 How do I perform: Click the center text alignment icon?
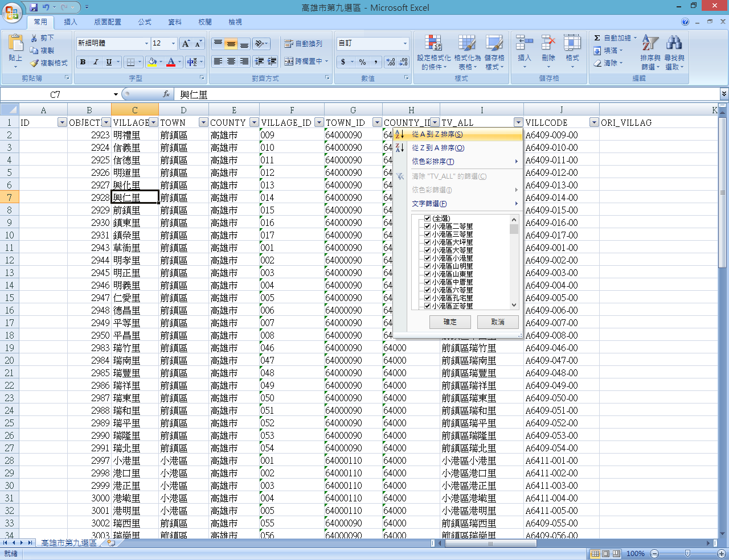231,61
